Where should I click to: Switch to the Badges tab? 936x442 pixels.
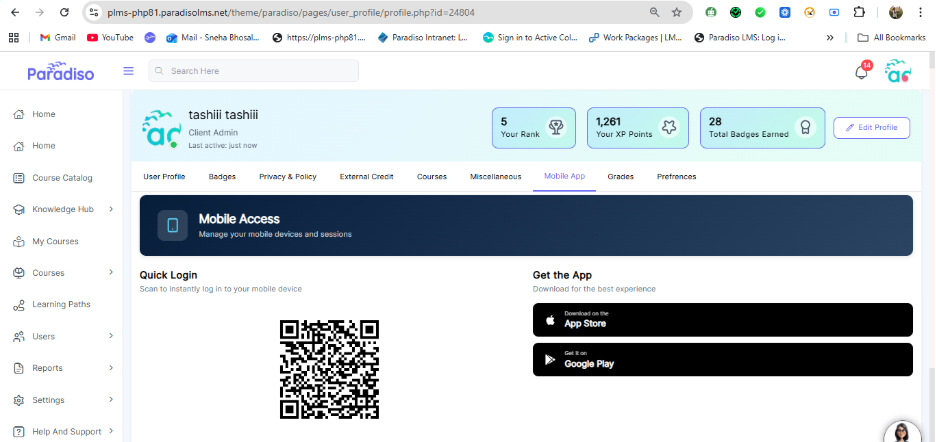tap(222, 176)
